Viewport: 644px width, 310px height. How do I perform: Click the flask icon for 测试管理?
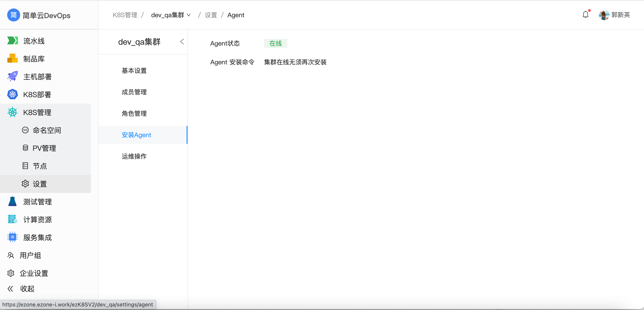point(12,201)
